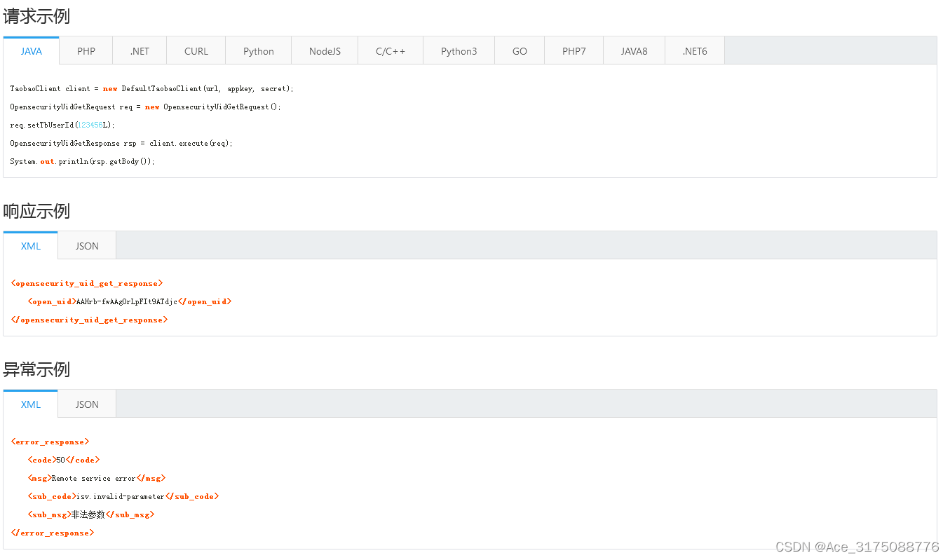Select the NodeJS example tab
The width and height of the screenshot is (950, 560).
point(325,50)
